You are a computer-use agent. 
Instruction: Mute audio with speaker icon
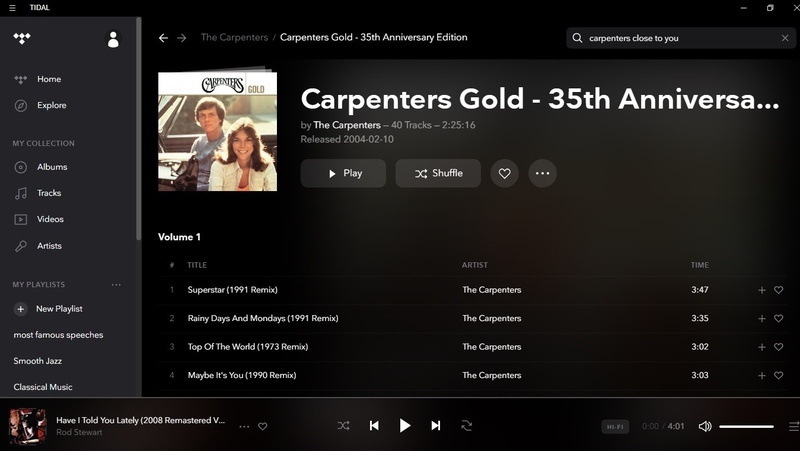[705, 427]
